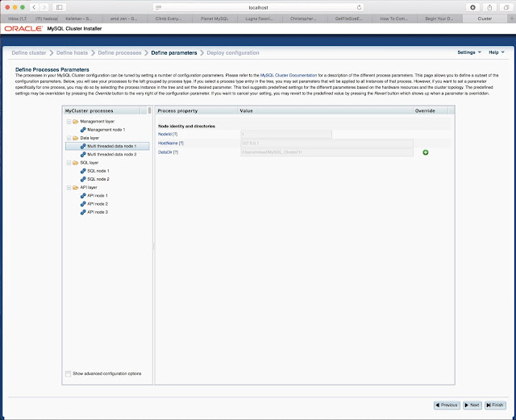The height and width of the screenshot is (420, 516).
Task: Click the Process property column header
Action: pos(196,111)
